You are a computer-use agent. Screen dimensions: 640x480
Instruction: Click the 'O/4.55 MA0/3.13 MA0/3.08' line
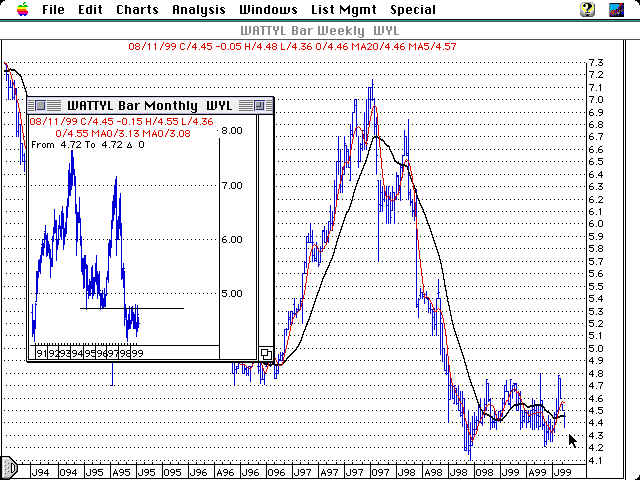(x=123, y=133)
